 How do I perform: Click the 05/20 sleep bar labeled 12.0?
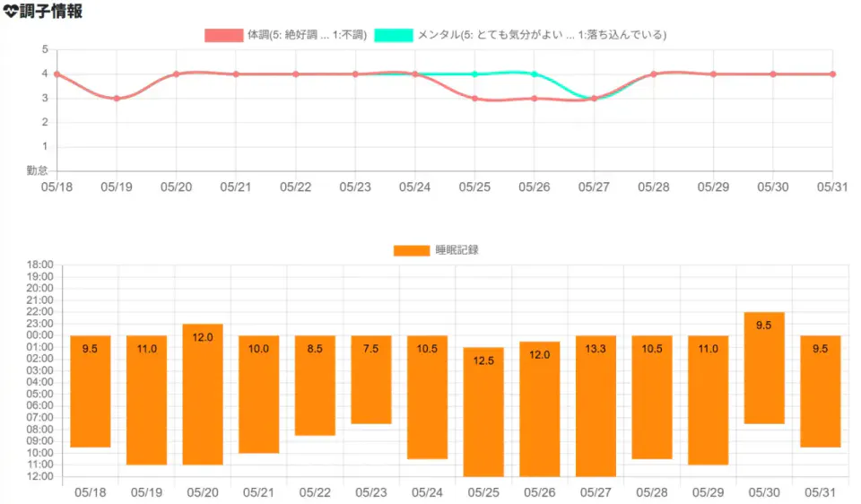coord(203,395)
